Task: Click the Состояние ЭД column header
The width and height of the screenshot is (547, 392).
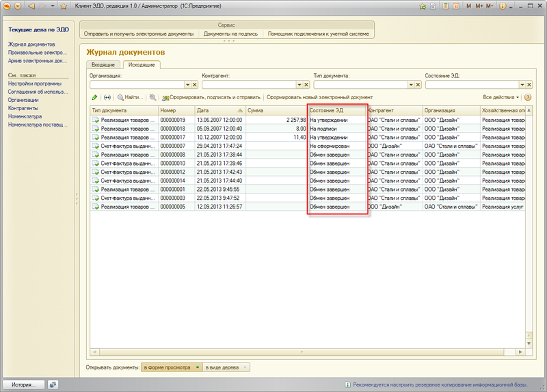Action: 337,110
